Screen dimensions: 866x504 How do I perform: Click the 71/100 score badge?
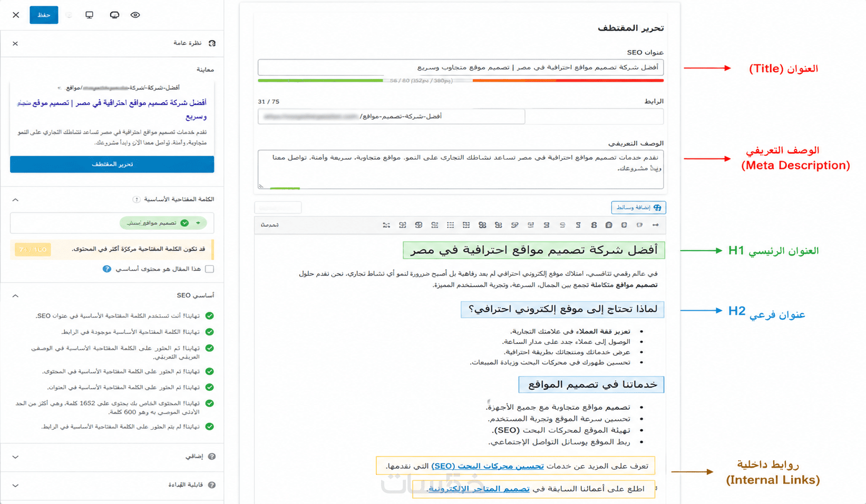click(x=33, y=249)
